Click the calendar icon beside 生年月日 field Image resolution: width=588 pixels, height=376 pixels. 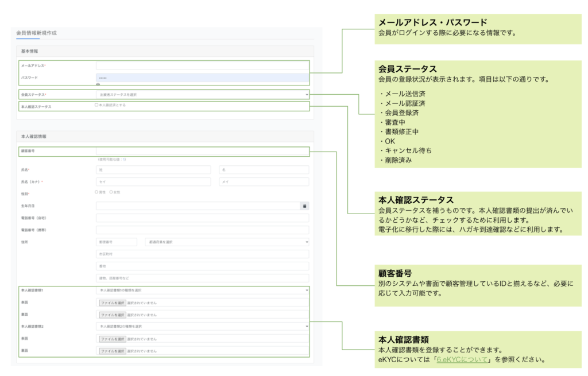point(304,206)
